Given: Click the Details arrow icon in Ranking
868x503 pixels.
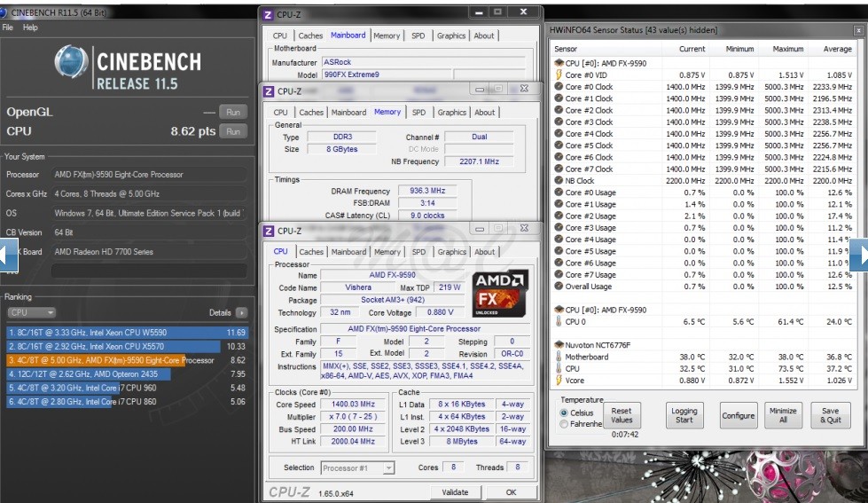Looking at the screenshot, I should [x=241, y=312].
